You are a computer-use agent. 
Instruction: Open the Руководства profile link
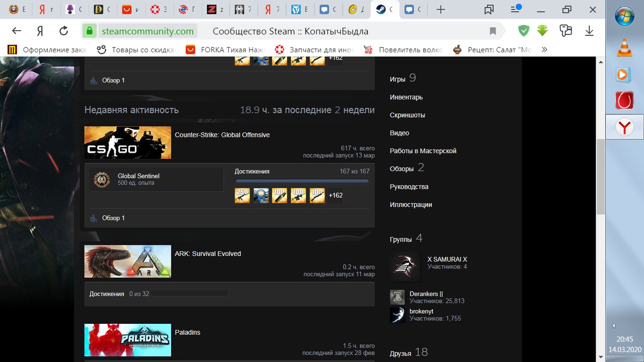409,187
